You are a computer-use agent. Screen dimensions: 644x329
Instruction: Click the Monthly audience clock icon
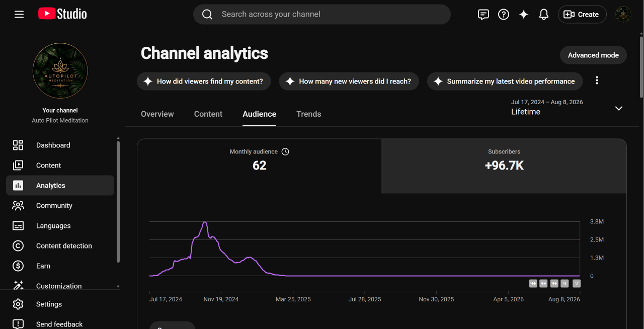[x=285, y=151]
